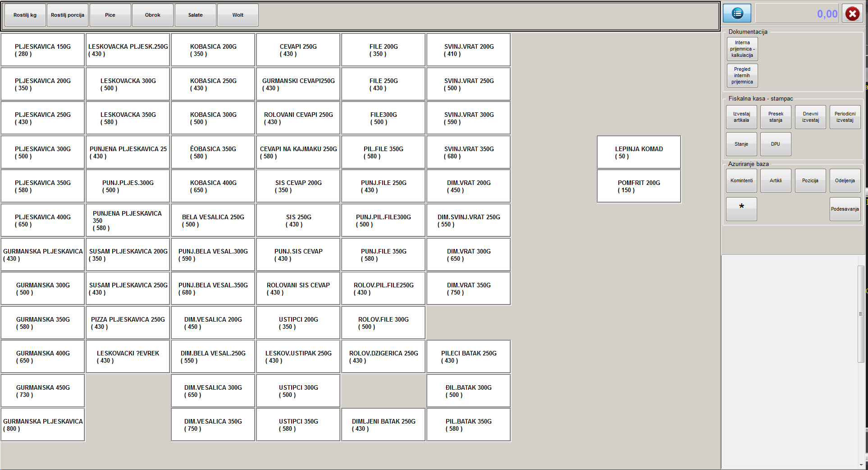The image size is (868, 470).
Task: Open Podesavanja settings
Action: pos(845,209)
